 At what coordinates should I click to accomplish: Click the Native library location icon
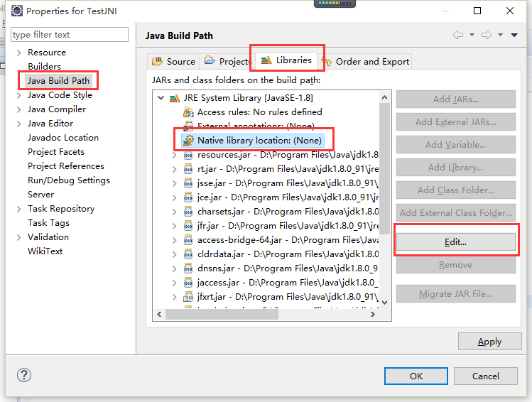pos(189,141)
